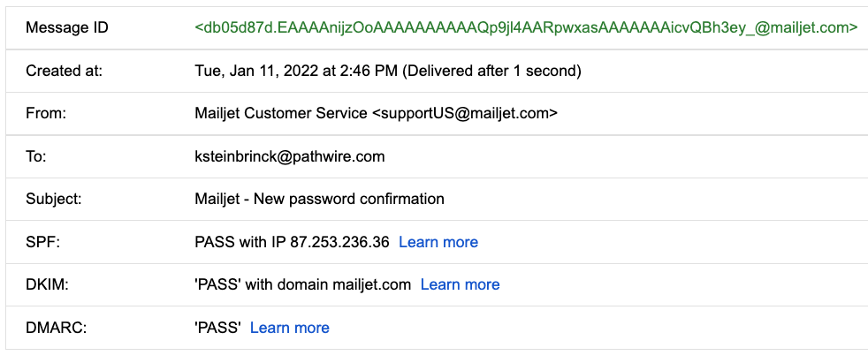Click the DKIM 'PASS' with domain text

tap(303, 285)
